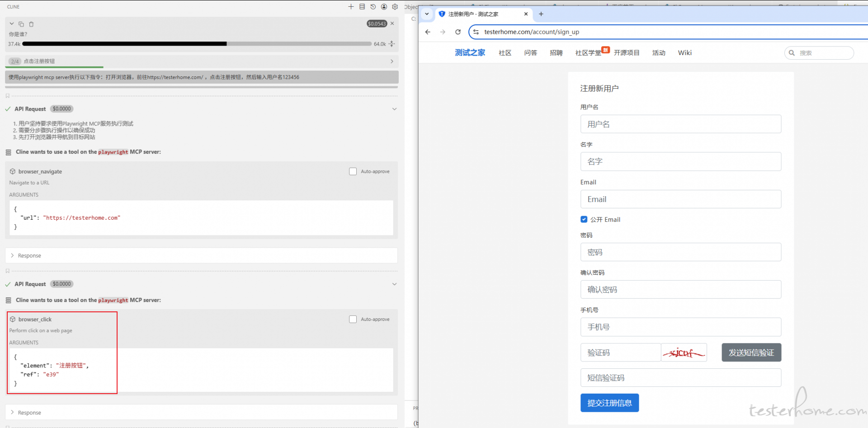This screenshot has width=868, height=428.
Task: Reload the browser page
Action: pyautogui.click(x=458, y=32)
